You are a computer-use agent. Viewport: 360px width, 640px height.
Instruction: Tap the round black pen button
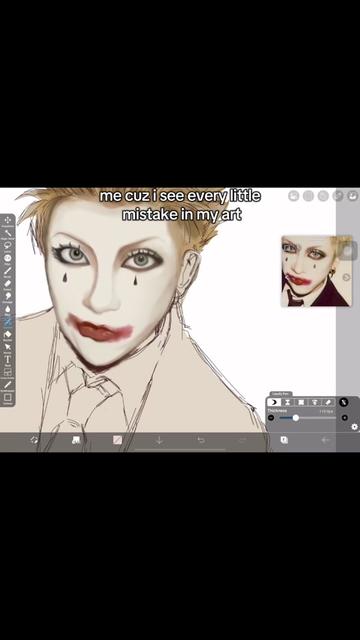coord(344,402)
